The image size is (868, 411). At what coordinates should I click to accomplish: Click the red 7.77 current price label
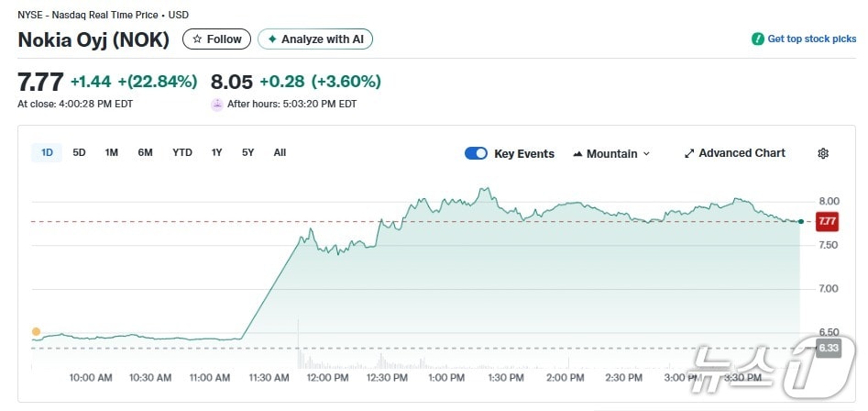pyautogui.click(x=828, y=221)
